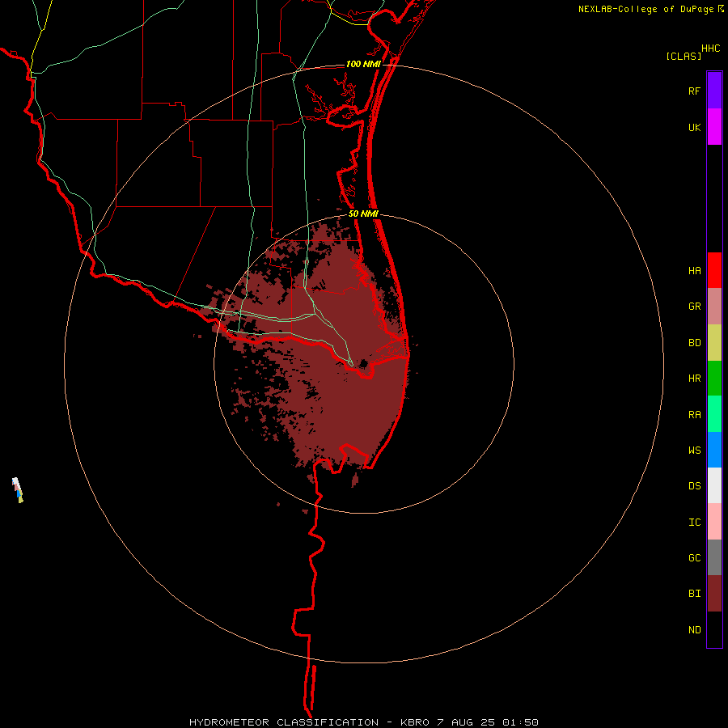
Task: Click the ND black legend swatch
Action: [714, 629]
